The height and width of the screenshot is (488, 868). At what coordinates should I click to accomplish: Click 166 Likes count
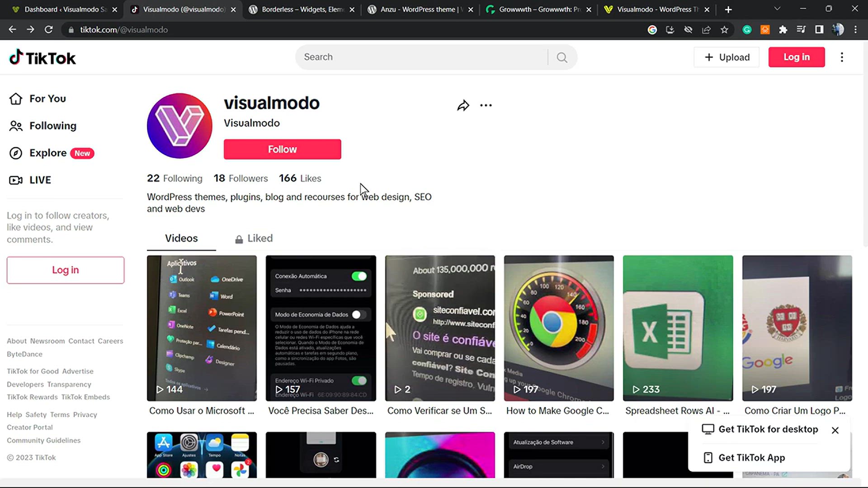coord(300,178)
